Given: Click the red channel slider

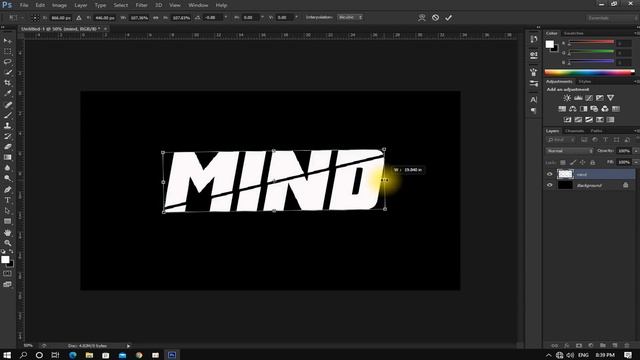Looking at the screenshot, I should [x=591, y=42].
